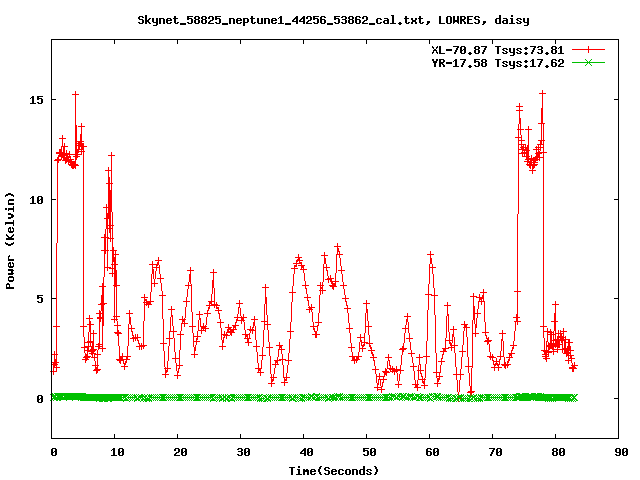Select the XL-70.87 Tsys:73.81 legend entry
Image resolution: width=640 pixels, height=480 pixels.
498,50
